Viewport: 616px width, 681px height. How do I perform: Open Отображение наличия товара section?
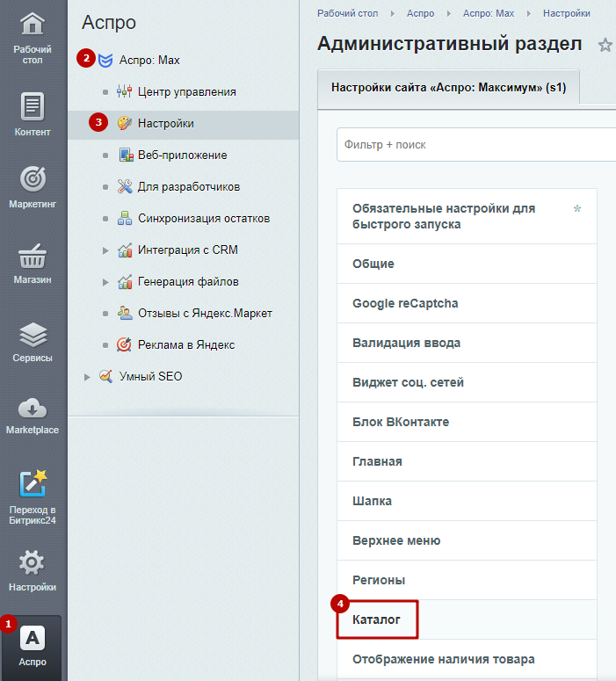pyautogui.click(x=467, y=659)
